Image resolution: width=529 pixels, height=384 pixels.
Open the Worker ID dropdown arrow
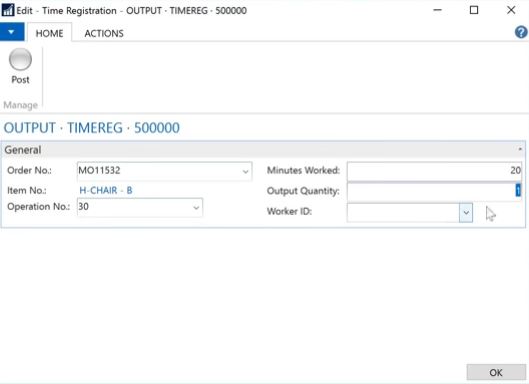coord(466,213)
